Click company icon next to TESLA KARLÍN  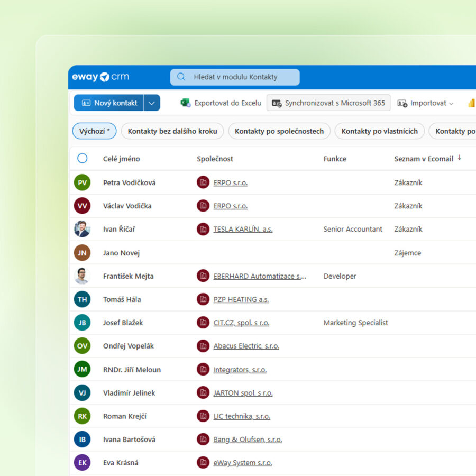203,229
